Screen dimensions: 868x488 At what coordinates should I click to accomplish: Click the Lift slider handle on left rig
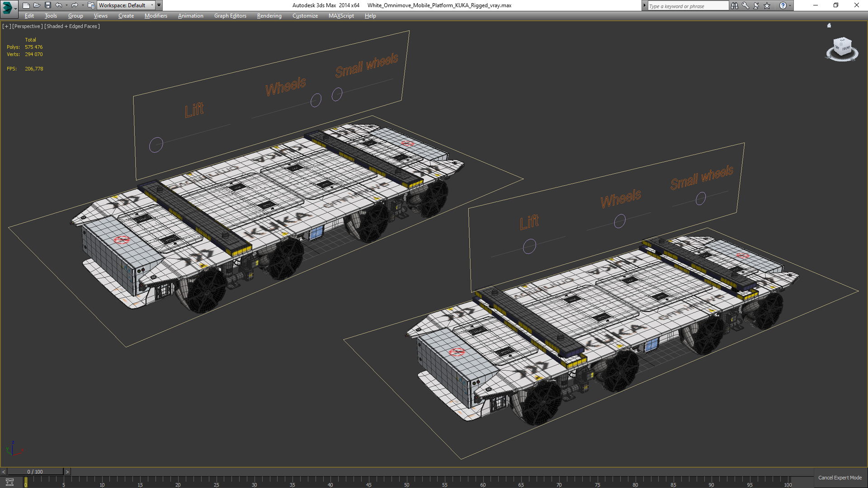pos(156,145)
